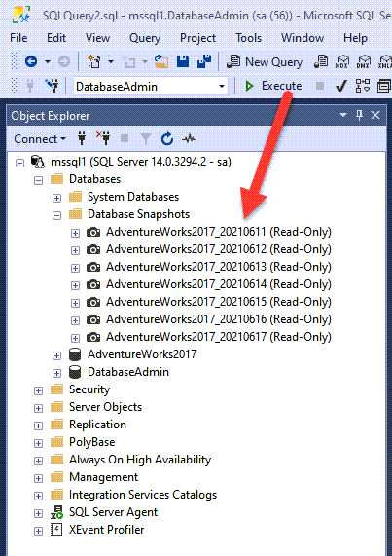Click the SQL Server Agent icon
This screenshot has width=392, height=556.
[x=56, y=512]
